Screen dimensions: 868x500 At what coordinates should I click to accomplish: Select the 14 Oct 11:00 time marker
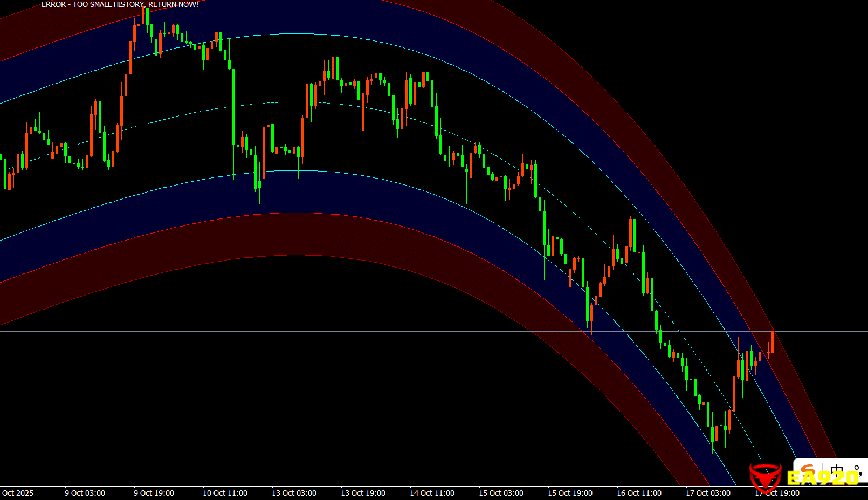(432, 493)
